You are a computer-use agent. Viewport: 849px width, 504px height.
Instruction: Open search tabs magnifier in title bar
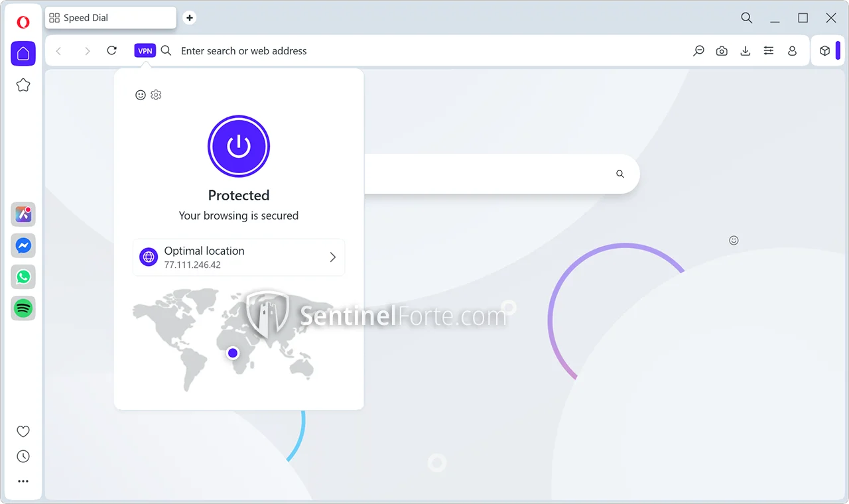click(747, 18)
